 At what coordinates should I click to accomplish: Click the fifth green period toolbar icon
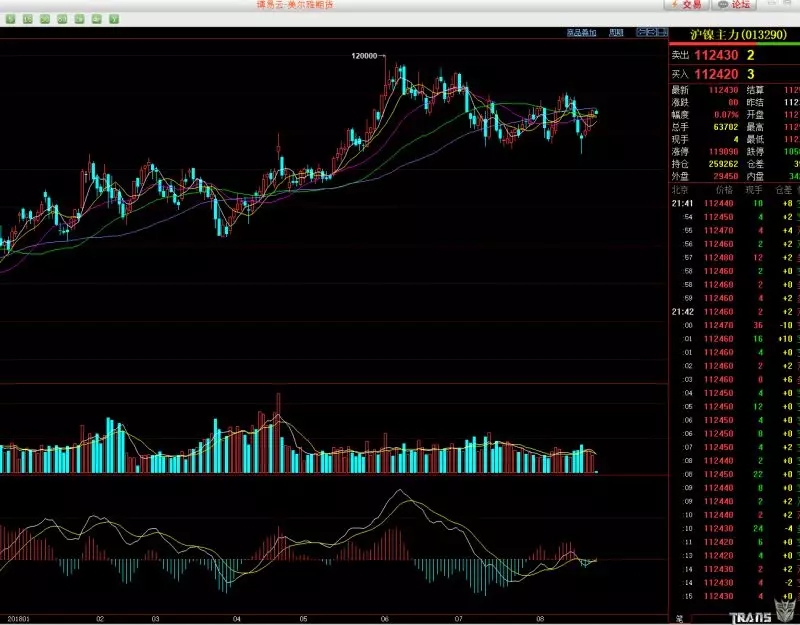(80, 19)
